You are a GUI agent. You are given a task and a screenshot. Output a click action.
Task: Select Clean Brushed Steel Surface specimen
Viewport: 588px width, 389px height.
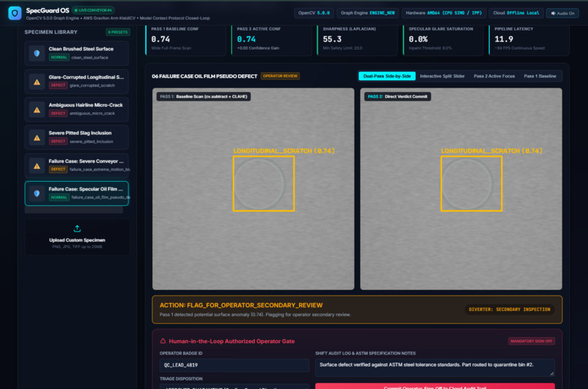pyautogui.click(x=77, y=53)
